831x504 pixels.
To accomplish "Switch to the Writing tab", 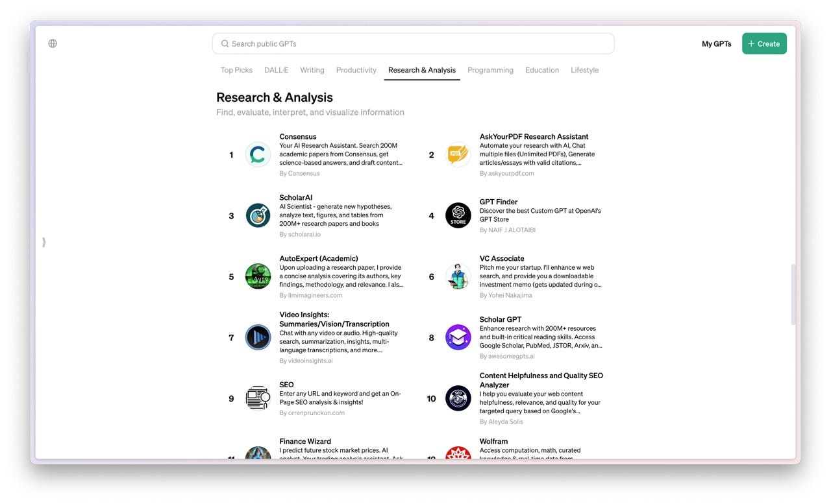I will pos(312,70).
